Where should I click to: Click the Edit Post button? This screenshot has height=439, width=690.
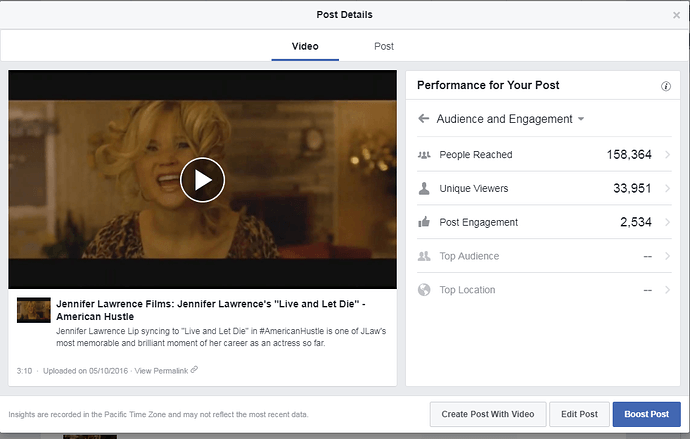(x=579, y=414)
